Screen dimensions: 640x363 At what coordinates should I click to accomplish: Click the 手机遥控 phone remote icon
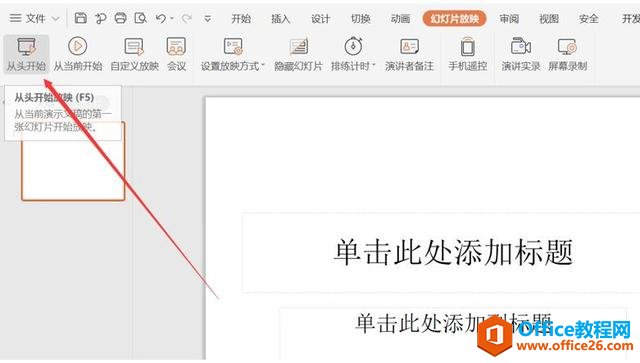(x=468, y=46)
